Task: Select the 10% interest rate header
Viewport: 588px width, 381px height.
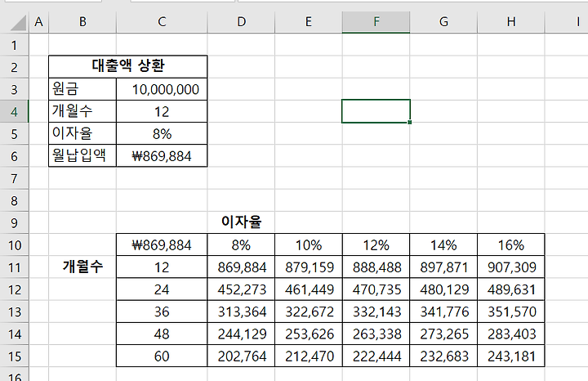Action: point(309,245)
